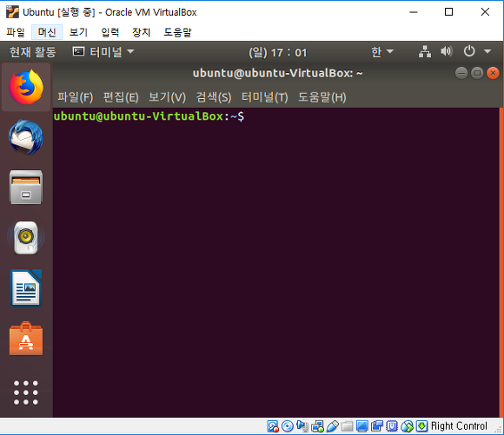Open VirtualBox 입력 menu

pyautogui.click(x=110, y=32)
